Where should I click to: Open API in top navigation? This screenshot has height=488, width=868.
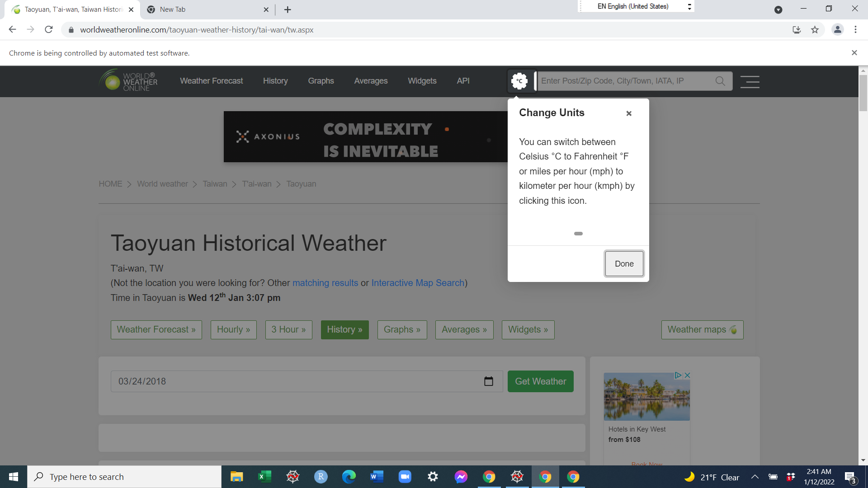[x=463, y=81]
